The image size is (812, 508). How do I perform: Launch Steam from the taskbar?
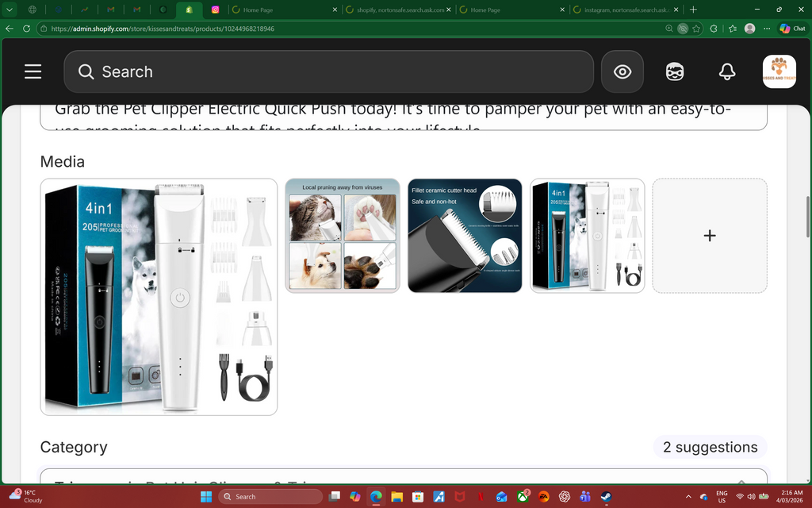coord(606,497)
